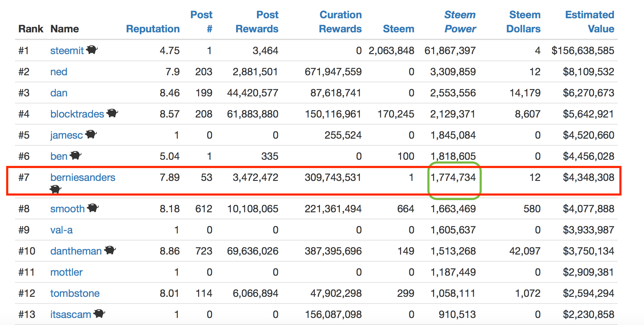Click the whale icon beside smooth
The height and width of the screenshot is (325, 644).
[93, 208]
